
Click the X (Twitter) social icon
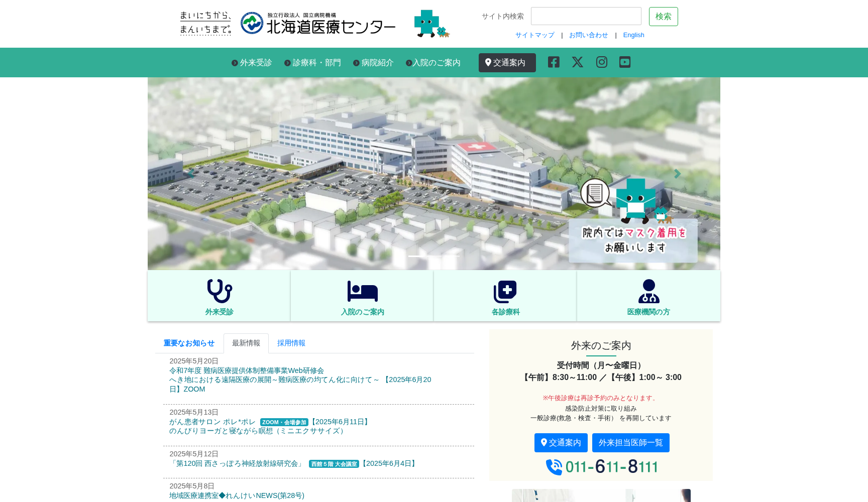click(x=577, y=62)
